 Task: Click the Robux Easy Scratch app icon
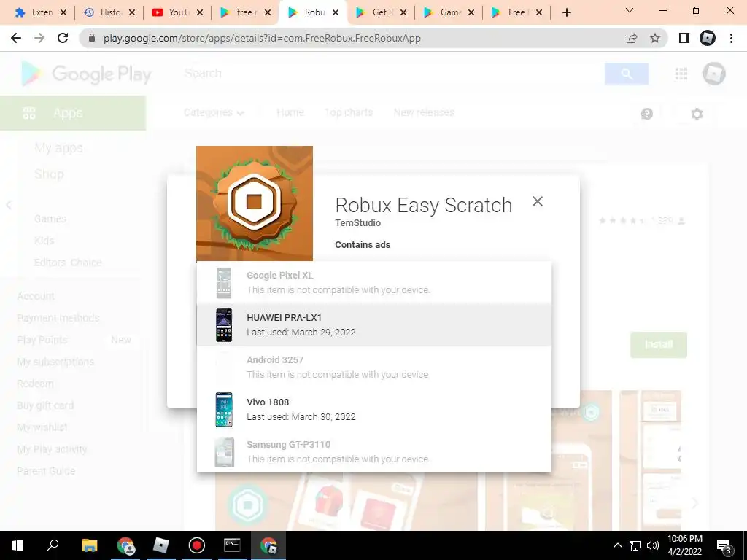255,203
